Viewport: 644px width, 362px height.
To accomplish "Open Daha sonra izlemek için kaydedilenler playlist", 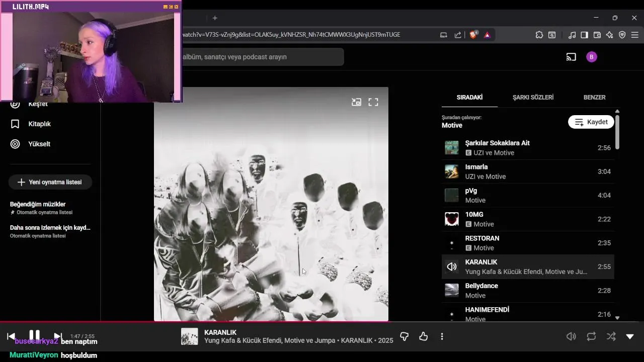I will click(50, 231).
